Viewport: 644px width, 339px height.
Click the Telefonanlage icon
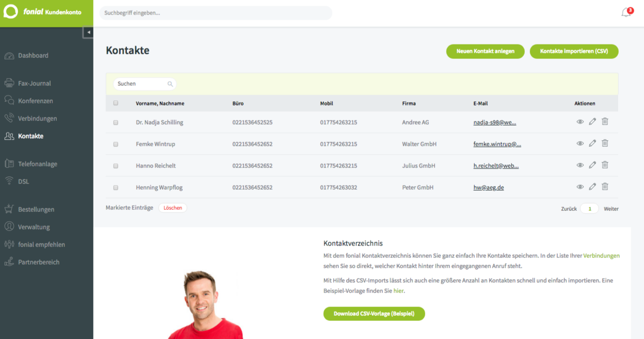(x=9, y=164)
